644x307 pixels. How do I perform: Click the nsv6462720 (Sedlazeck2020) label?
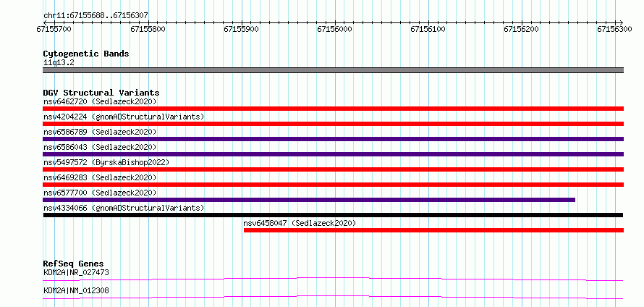(x=100, y=101)
